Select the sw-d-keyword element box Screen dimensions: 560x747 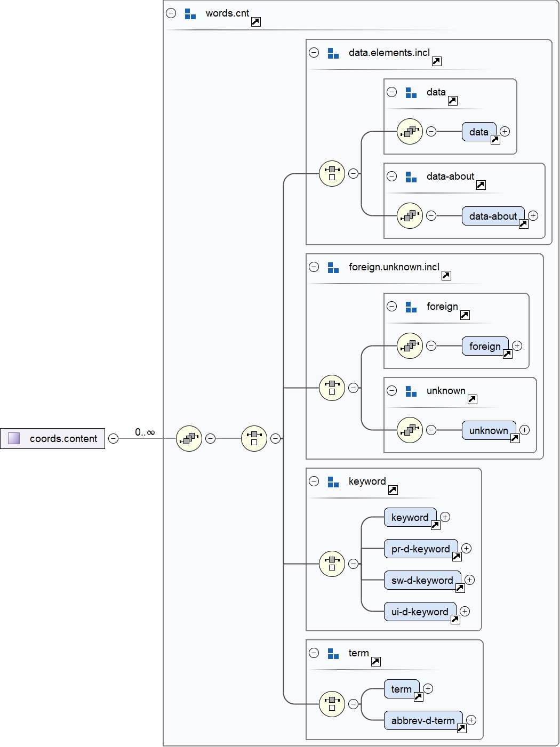pyautogui.click(x=422, y=580)
